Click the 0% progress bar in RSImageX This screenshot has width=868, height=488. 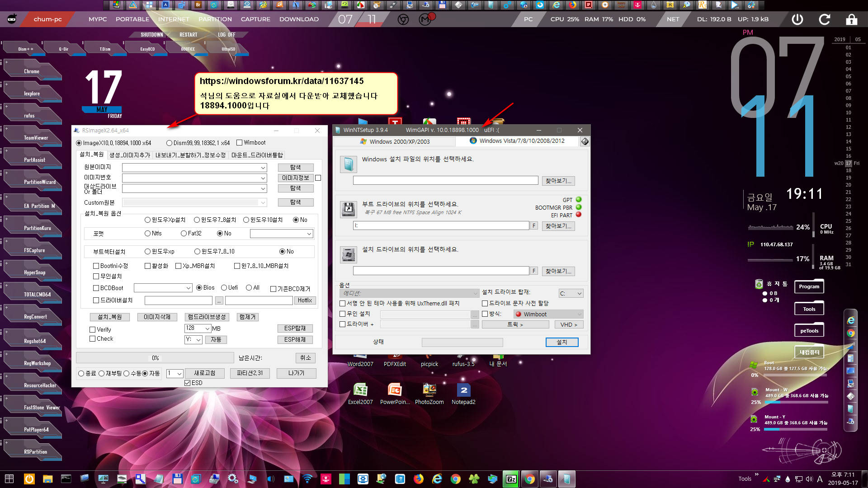click(155, 358)
